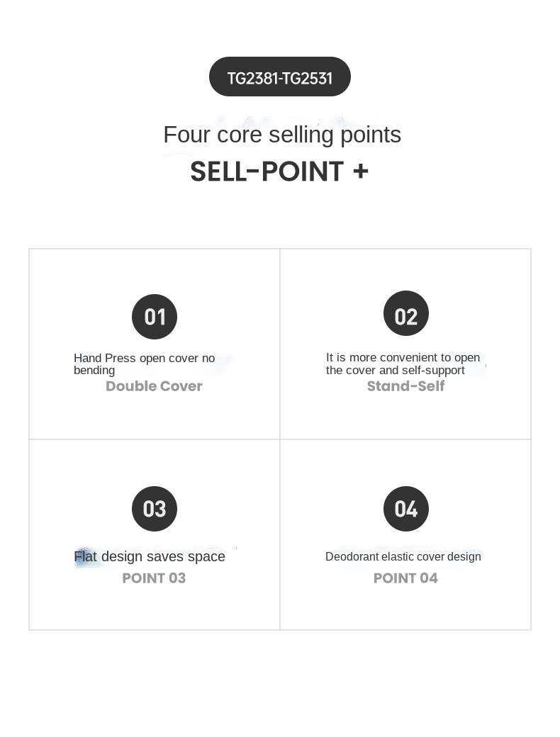Viewport: 560px width, 737px height.
Task: Click the word "bending" under point 01
Action: pos(94,371)
